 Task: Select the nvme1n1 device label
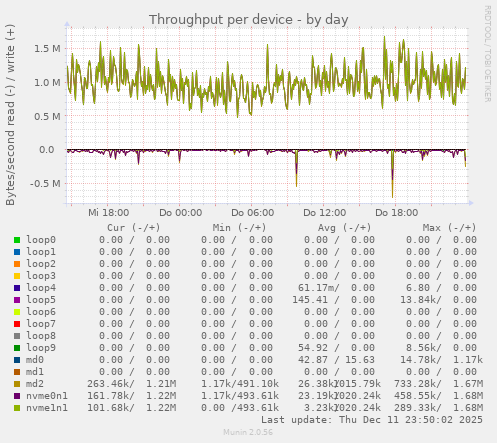(47, 408)
